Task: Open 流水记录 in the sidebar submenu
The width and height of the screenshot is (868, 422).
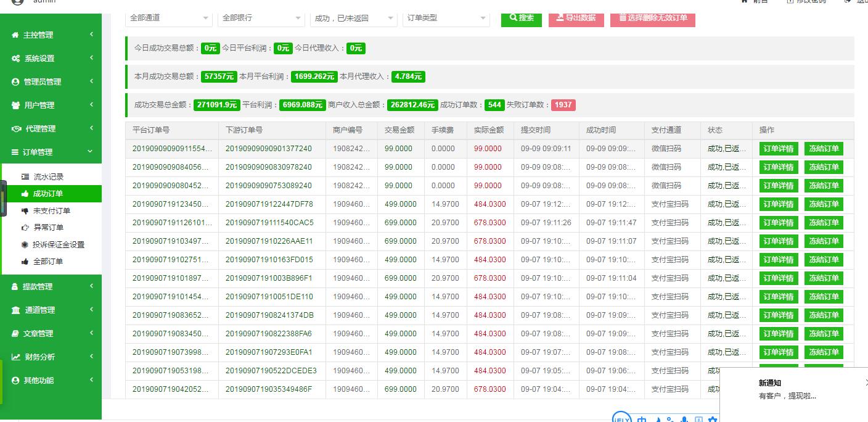Action: coord(48,177)
